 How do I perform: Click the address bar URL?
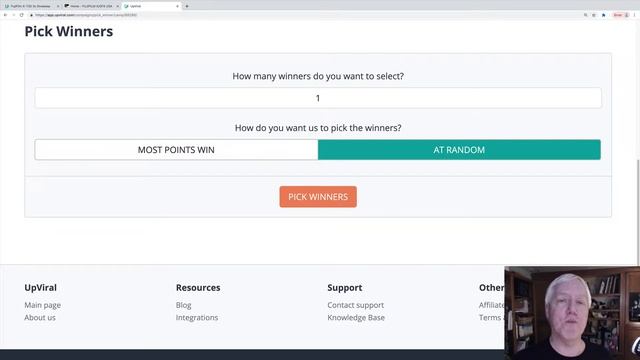click(x=86, y=15)
